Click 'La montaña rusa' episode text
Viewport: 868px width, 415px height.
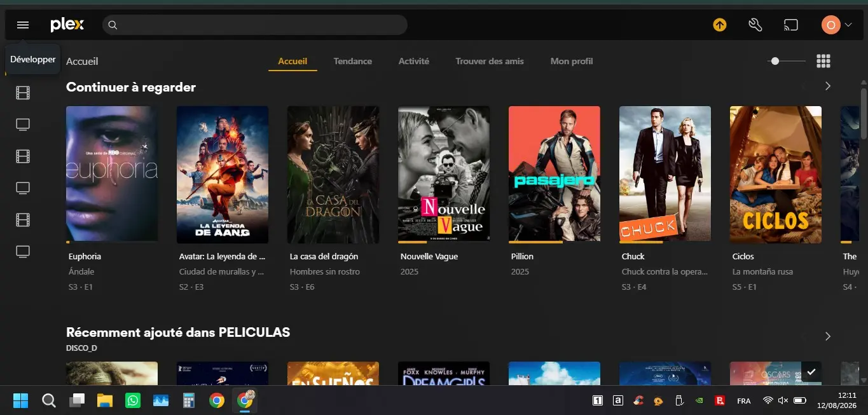762,271
